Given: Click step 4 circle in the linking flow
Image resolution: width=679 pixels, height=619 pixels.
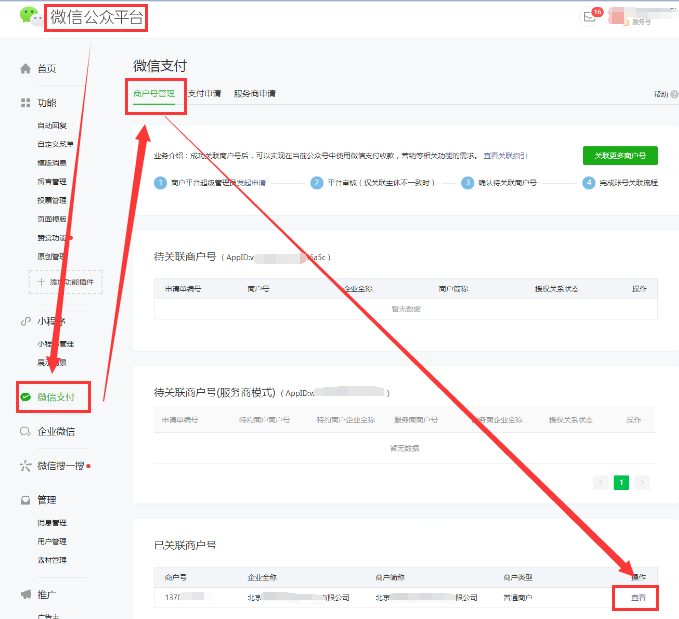Looking at the screenshot, I should coord(588,182).
